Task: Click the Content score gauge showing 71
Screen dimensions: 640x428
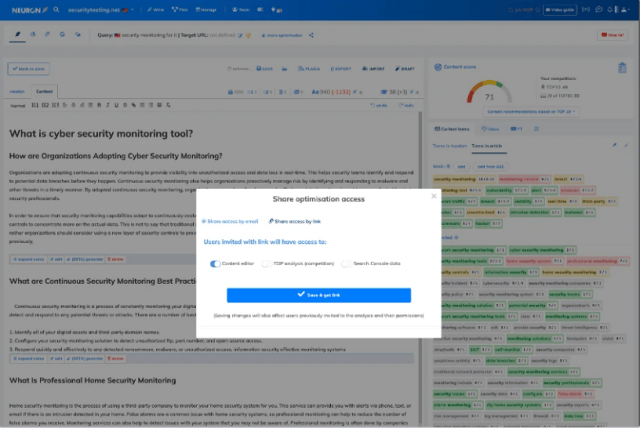Action: coord(489,91)
